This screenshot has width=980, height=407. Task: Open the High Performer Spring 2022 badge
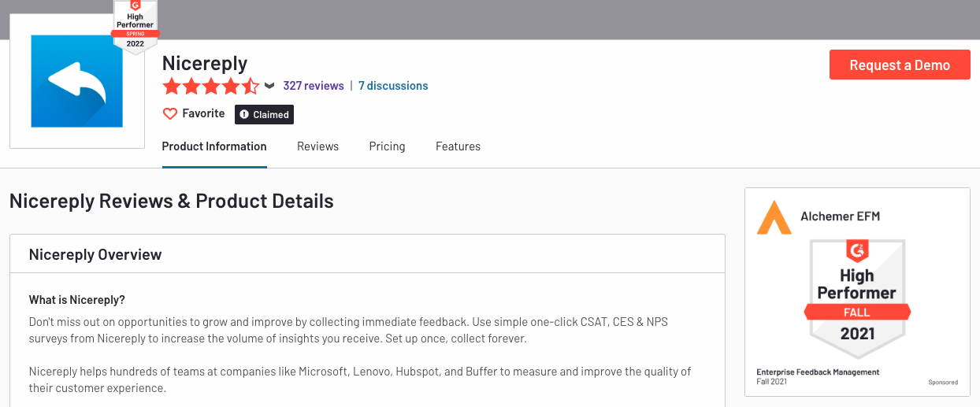pos(135,27)
